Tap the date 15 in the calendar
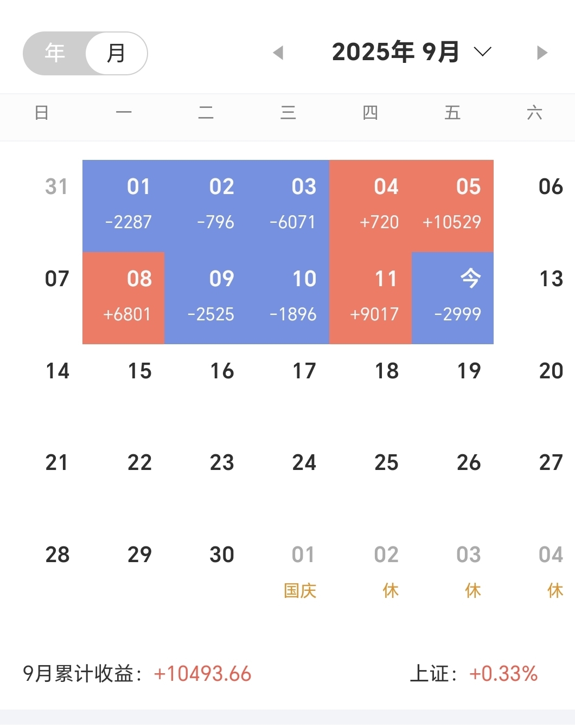The width and height of the screenshot is (575, 728). (x=139, y=371)
